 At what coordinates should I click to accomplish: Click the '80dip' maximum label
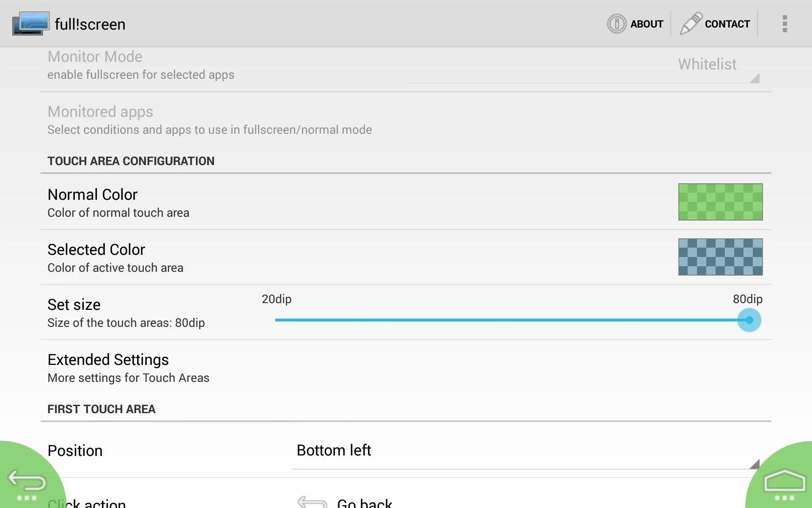(748, 299)
